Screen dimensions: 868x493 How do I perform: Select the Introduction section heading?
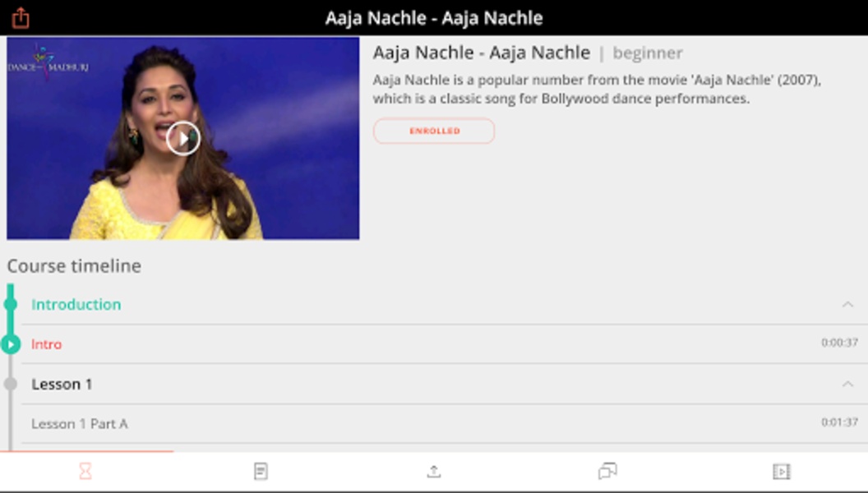pos(76,304)
